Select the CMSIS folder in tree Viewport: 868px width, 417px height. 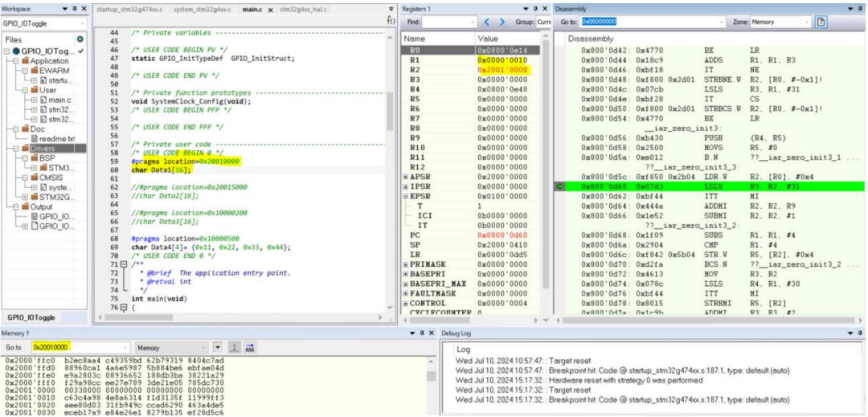click(x=52, y=177)
